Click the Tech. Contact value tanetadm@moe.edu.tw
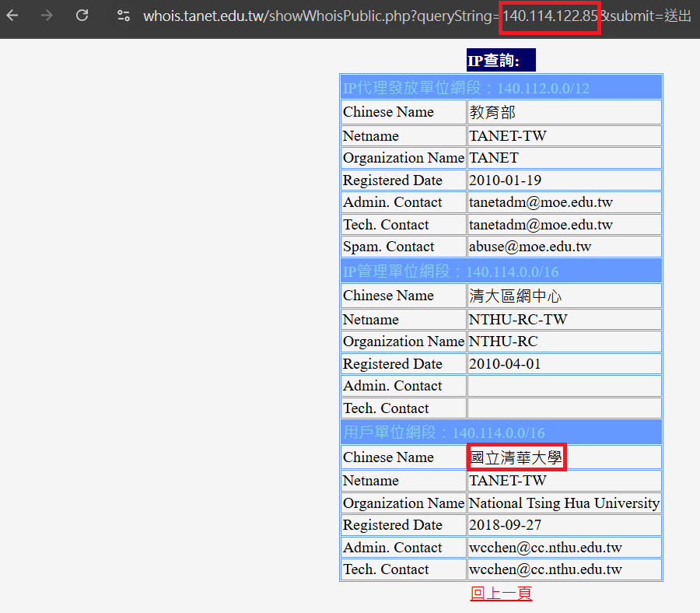 pyautogui.click(x=565, y=225)
